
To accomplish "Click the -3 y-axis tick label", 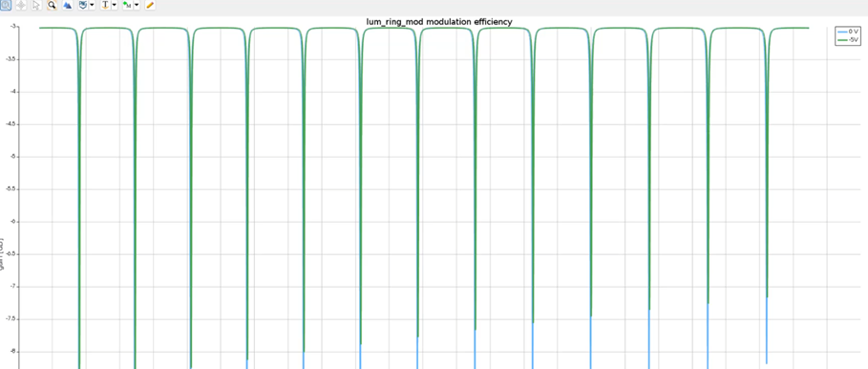I will [x=14, y=26].
